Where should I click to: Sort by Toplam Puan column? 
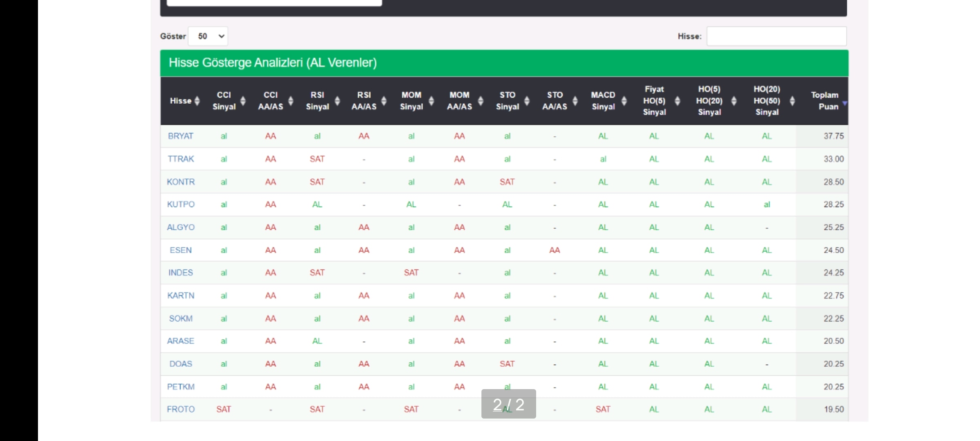[x=825, y=101]
